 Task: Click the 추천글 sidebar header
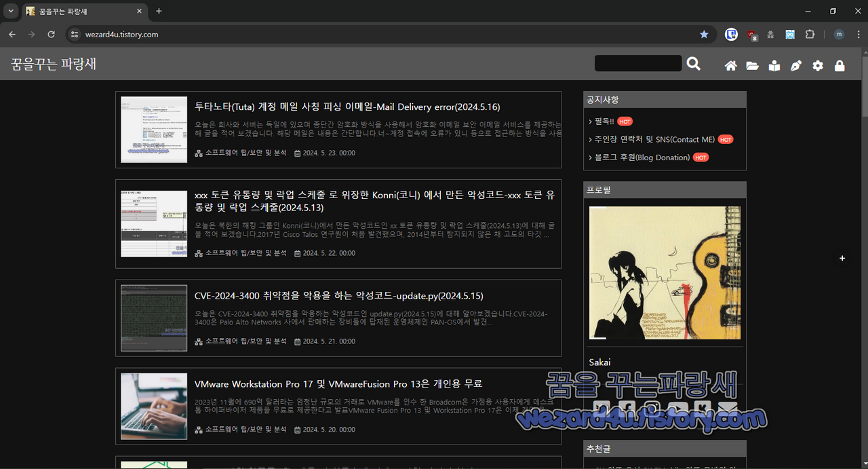tap(665, 449)
